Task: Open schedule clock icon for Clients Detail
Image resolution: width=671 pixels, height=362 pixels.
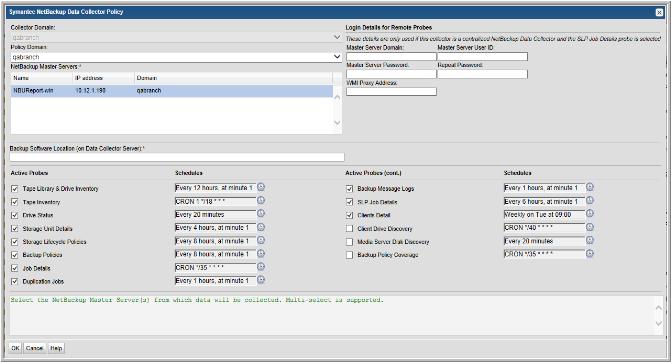Action: (x=590, y=214)
